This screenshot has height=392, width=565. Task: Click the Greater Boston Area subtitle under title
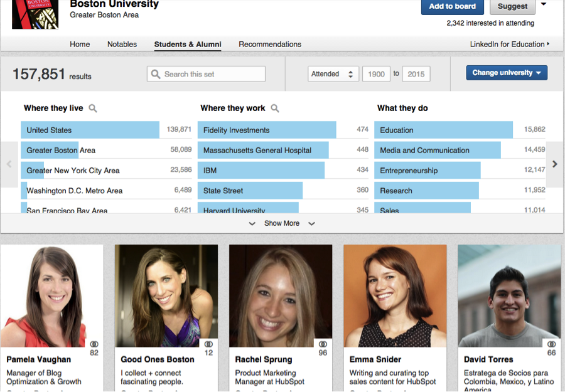(x=104, y=15)
